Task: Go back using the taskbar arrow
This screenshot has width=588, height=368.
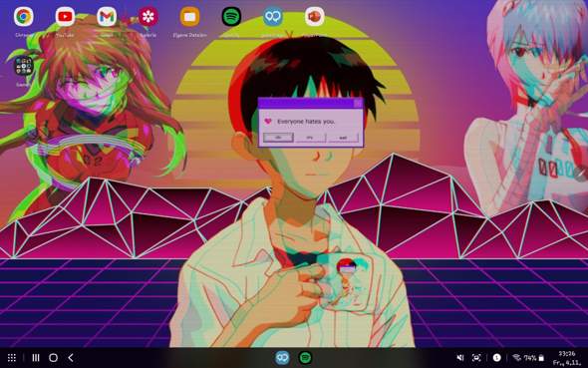Action: [71, 358]
